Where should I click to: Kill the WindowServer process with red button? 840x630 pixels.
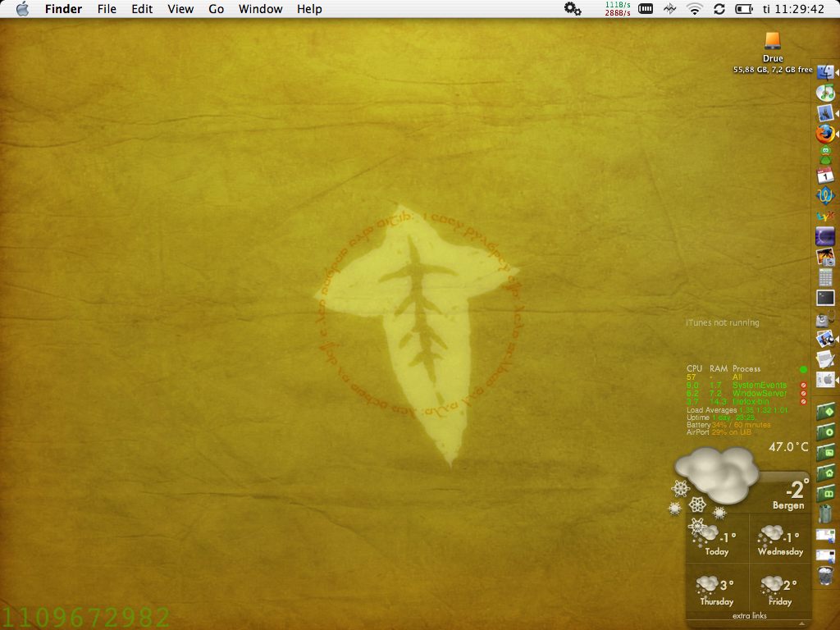[x=803, y=393]
